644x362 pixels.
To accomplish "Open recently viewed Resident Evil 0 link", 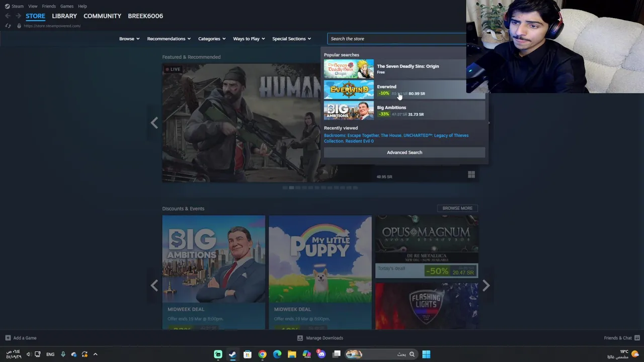I will pos(360,141).
